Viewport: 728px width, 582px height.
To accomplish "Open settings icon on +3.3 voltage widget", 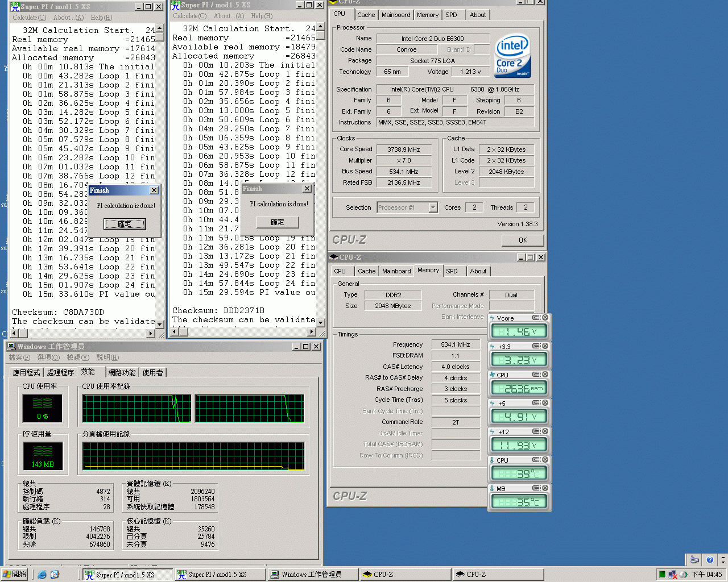I will tap(536, 346).
